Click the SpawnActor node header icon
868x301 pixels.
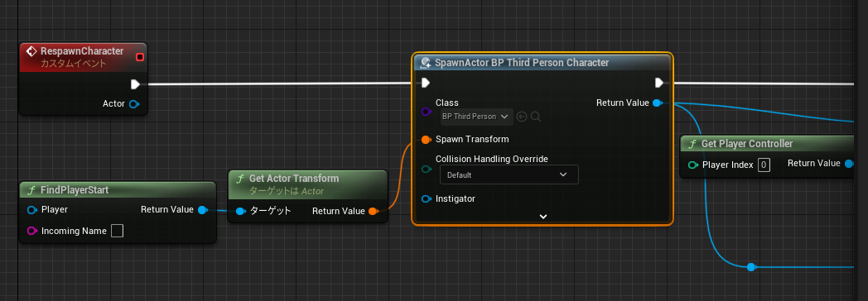click(x=426, y=63)
